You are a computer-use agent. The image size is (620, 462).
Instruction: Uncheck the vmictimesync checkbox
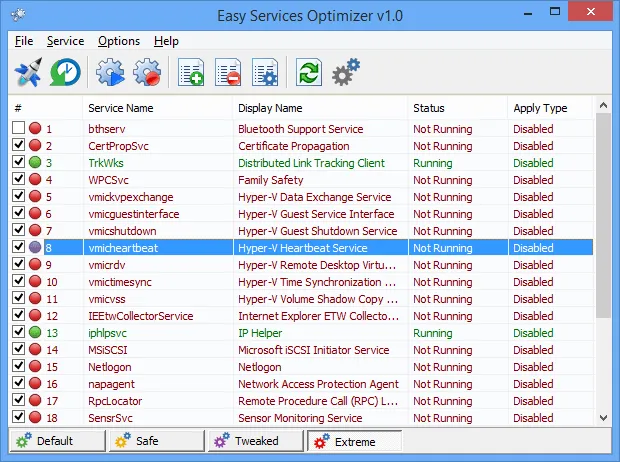pyautogui.click(x=19, y=281)
